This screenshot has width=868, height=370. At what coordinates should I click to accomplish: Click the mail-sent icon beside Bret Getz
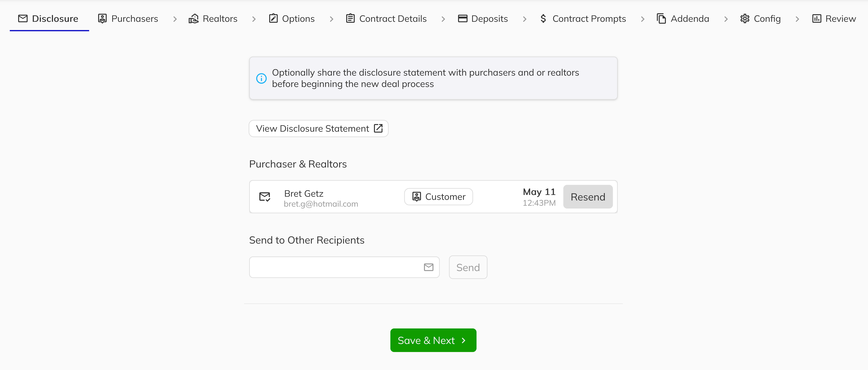265,197
